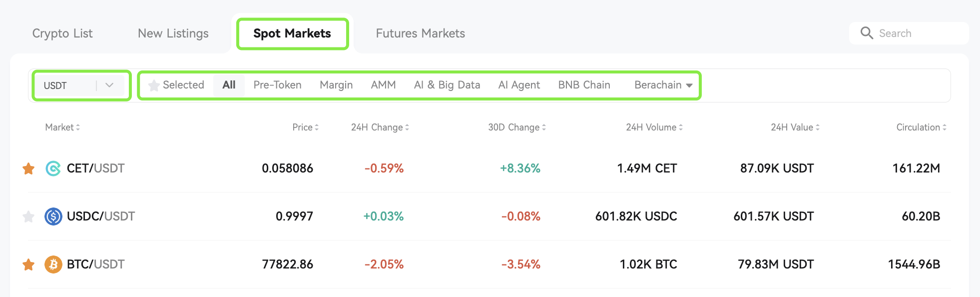Viewport: 980px width, 297px height.
Task: Open the BTC/USDT market link
Action: [95, 264]
